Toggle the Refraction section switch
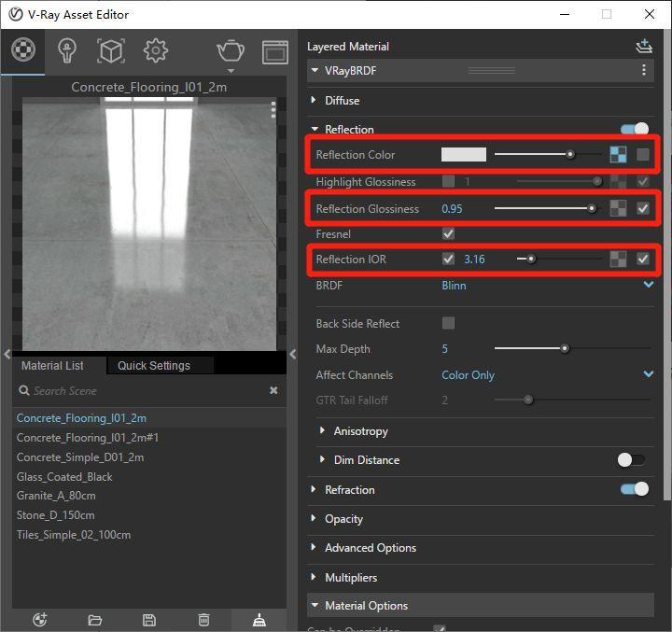Screen dimensions: 672x632 (x=635, y=489)
